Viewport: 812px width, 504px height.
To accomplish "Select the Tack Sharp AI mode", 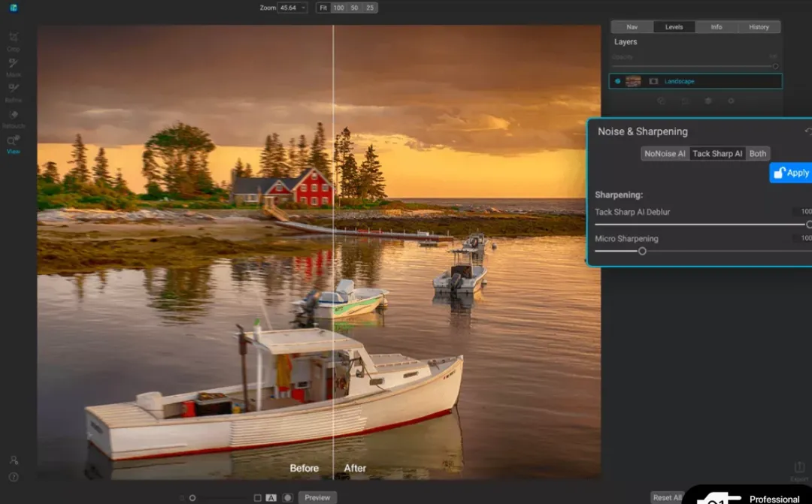I will pos(717,154).
